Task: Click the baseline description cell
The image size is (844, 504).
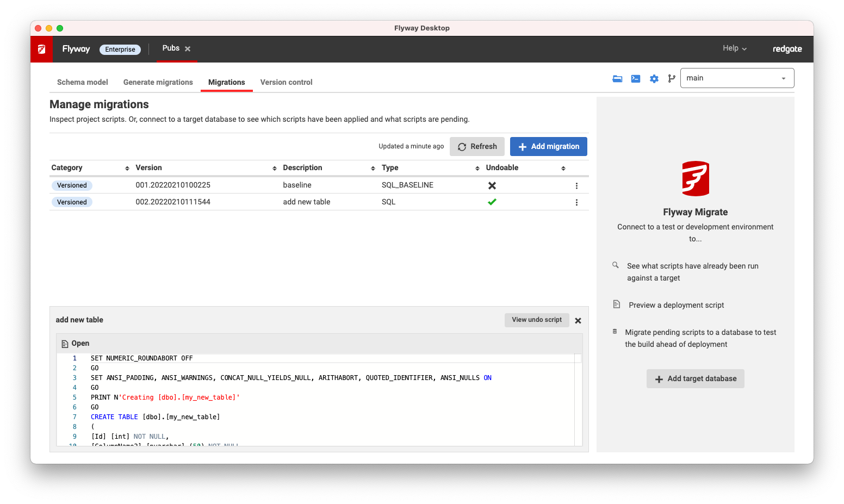Action: [297, 185]
